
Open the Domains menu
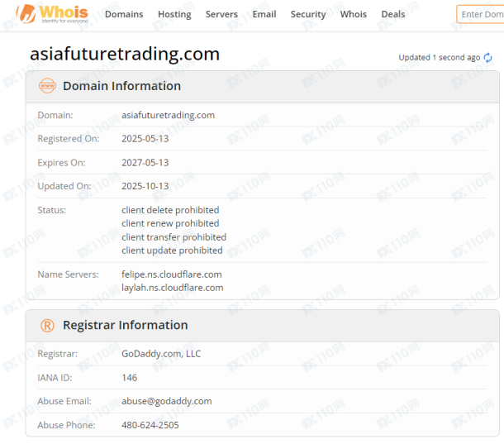pyautogui.click(x=124, y=15)
